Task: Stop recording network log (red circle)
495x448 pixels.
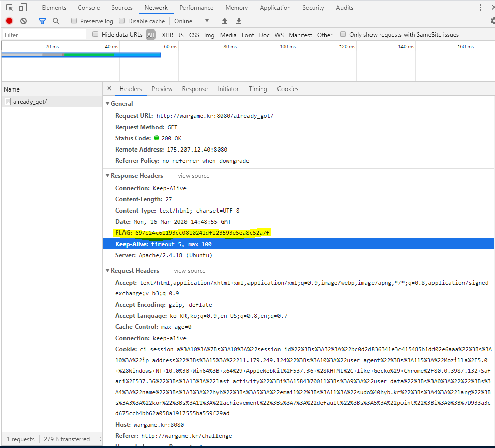Action: [x=9, y=21]
